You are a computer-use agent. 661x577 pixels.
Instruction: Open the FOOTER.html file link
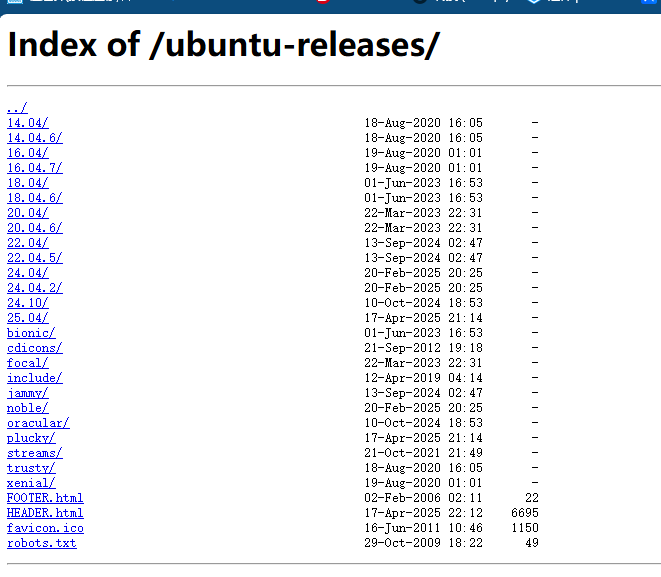pyautogui.click(x=45, y=498)
